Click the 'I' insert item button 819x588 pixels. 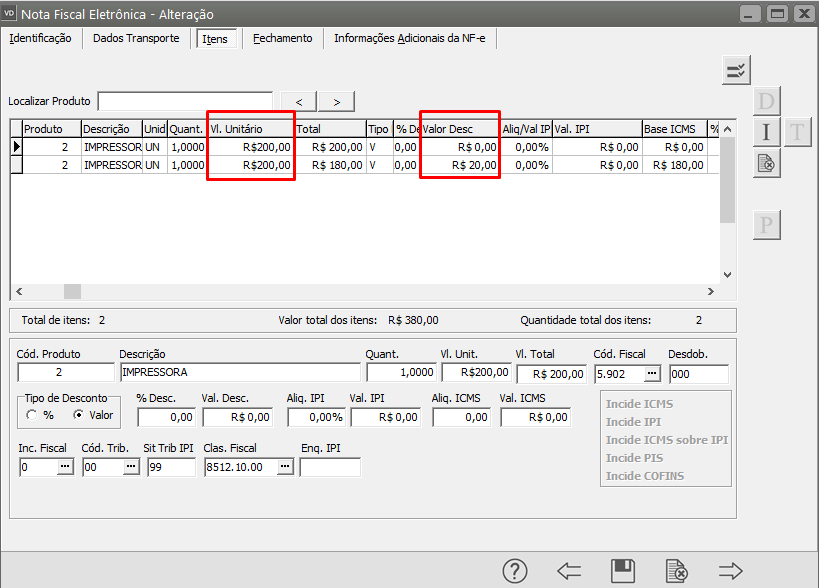pos(766,132)
